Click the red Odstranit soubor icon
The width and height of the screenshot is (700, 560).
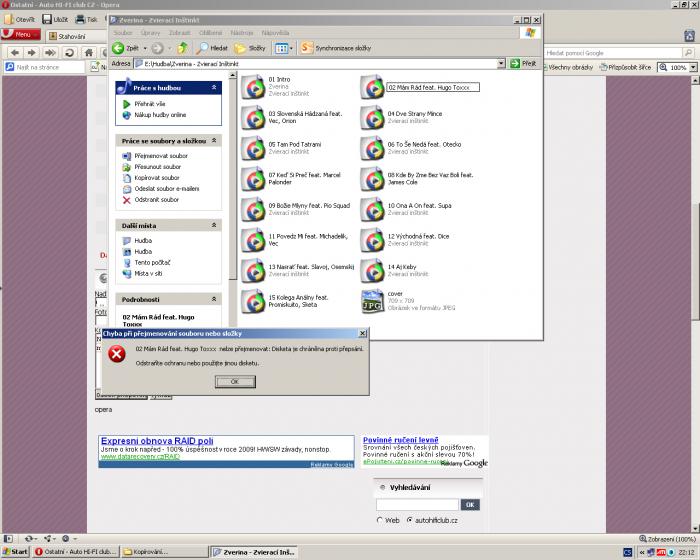coord(126,200)
